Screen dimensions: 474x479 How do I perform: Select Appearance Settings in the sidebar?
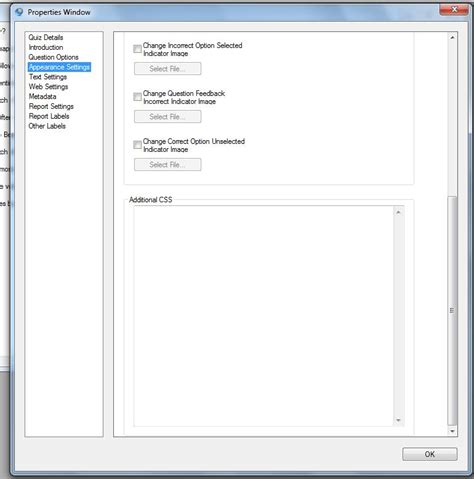click(59, 67)
